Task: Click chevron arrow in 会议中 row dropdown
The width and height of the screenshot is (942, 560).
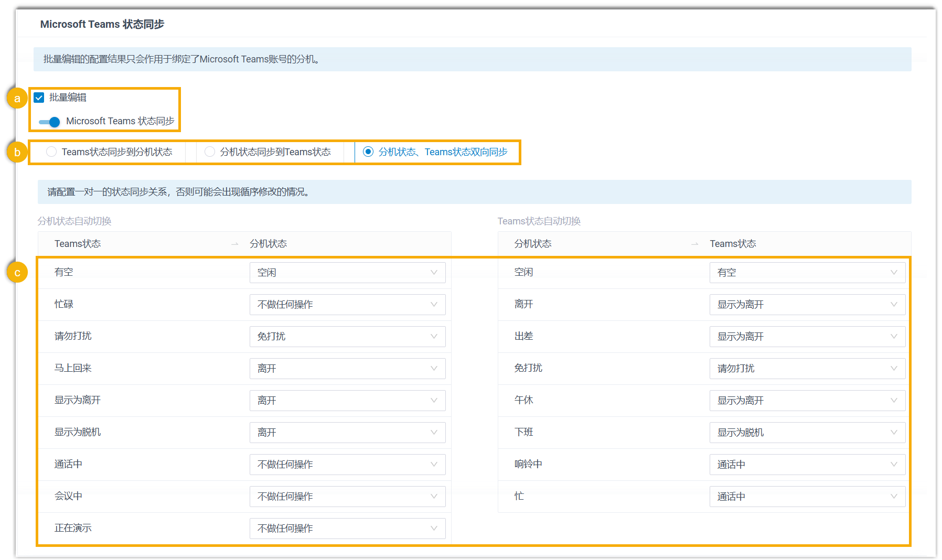Action: coord(434,497)
